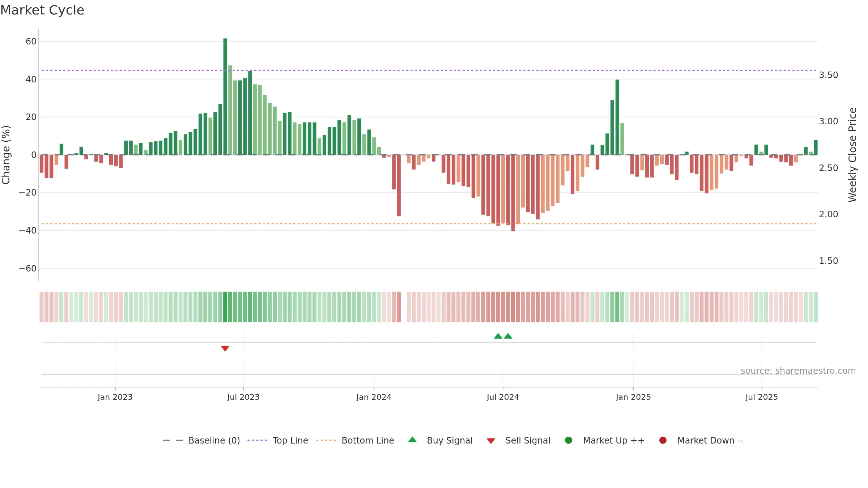Click the purple dotted Top Line legend sample
Viewport: 868px width, 488px height.
point(257,440)
